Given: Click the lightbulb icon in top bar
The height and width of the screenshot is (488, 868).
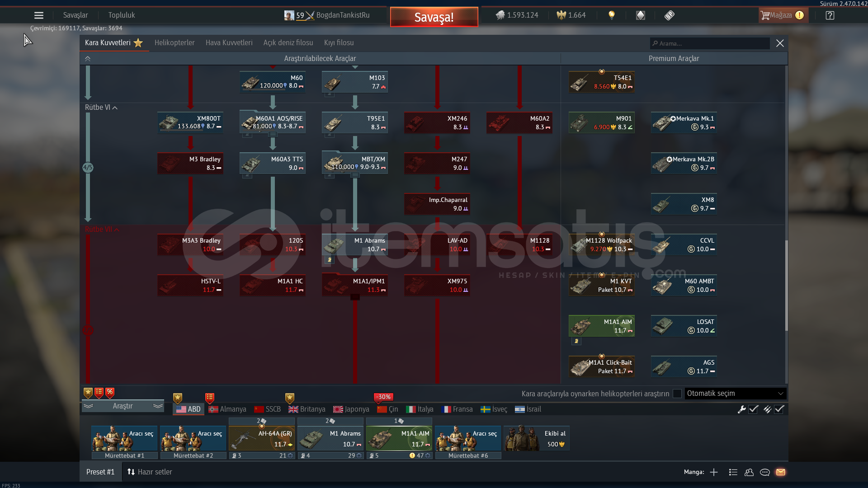Looking at the screenshot, I should [612, 15].
